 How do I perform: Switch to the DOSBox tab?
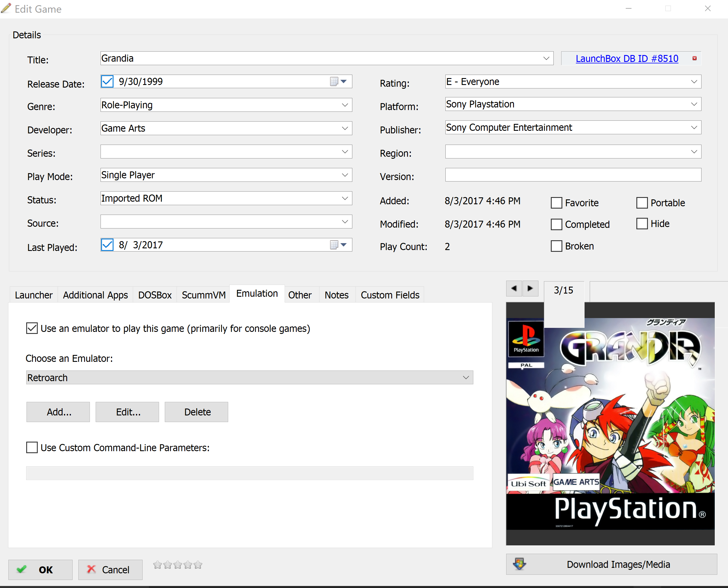point(155,295)
